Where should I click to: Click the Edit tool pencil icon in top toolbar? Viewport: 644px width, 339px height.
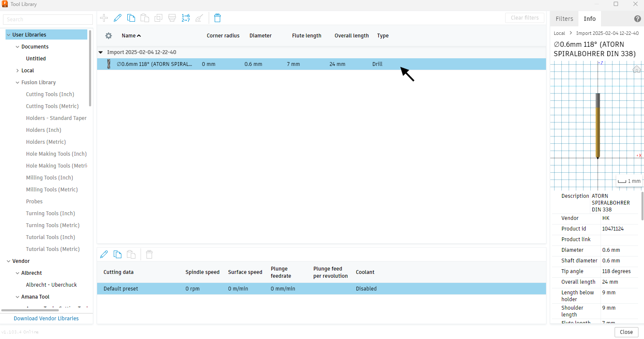coord(118,18)
